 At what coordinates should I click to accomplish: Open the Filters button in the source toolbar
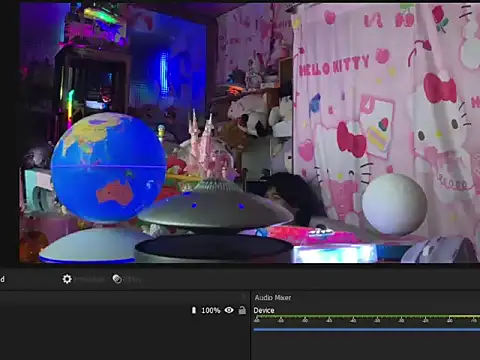coord(127,279)
